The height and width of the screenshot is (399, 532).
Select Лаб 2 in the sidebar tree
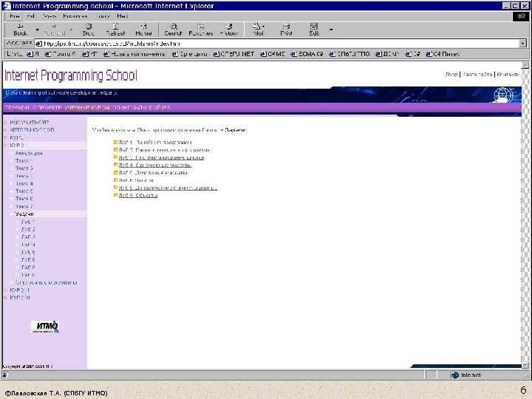(x=28, y=229)
